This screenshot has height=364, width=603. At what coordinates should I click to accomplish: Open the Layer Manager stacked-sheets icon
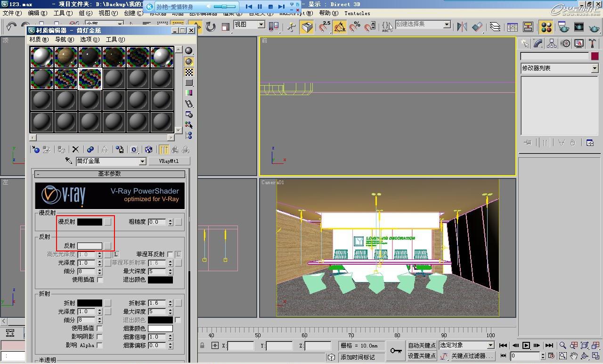pos(495,27)
